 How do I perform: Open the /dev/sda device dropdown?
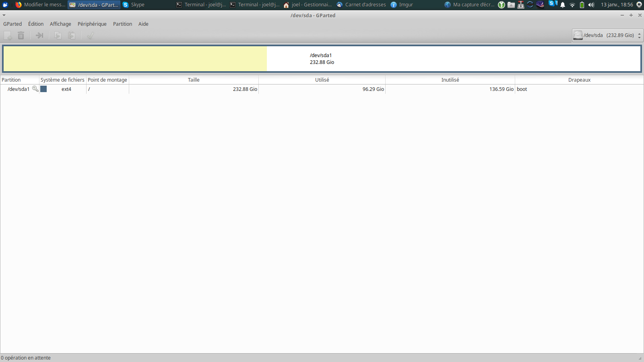point(607,35)
